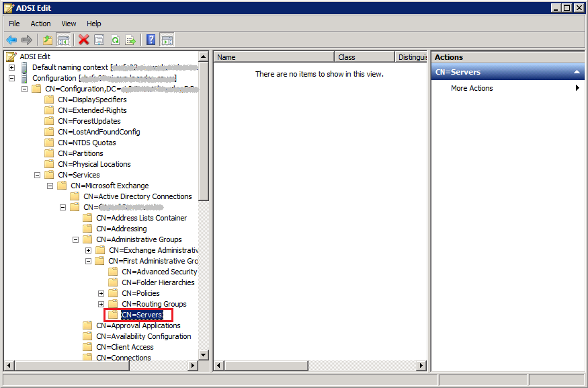
Task: Expand the CN=Exchange Administrative node
Action: click(88, 250)
